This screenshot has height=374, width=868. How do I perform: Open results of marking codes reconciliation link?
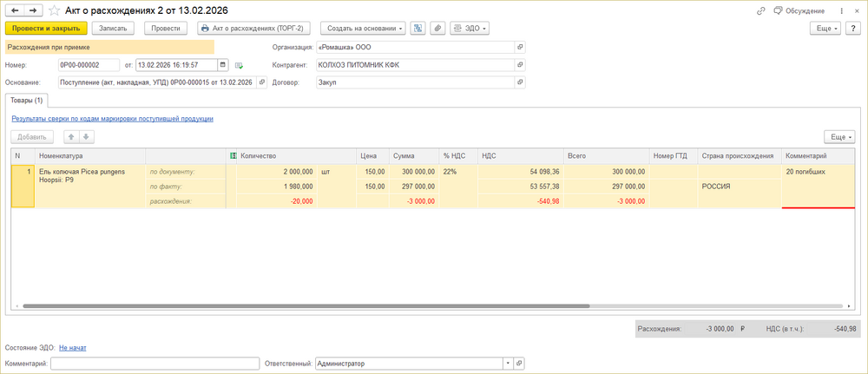coord(112,119)
